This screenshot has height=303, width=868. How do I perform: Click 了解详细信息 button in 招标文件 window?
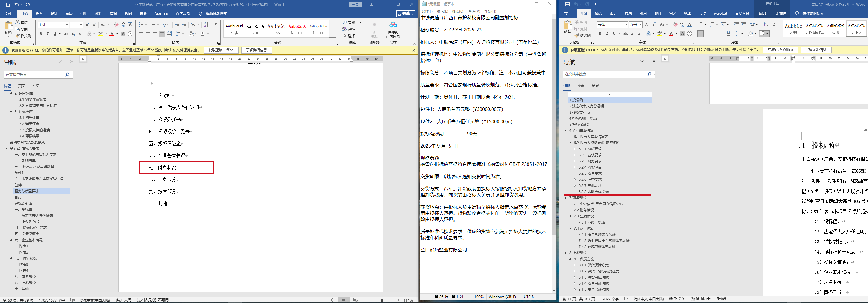257,50
